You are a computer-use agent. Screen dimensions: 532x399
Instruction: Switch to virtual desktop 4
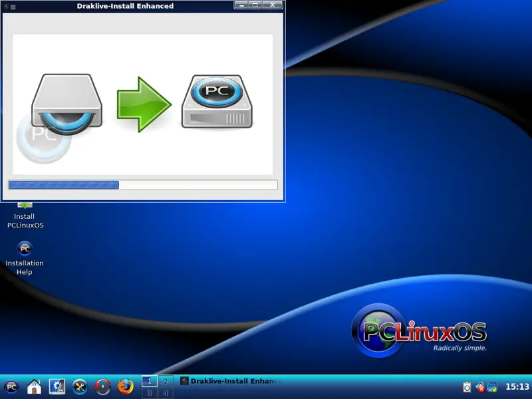pyautogui.click(x=166, y=393)
